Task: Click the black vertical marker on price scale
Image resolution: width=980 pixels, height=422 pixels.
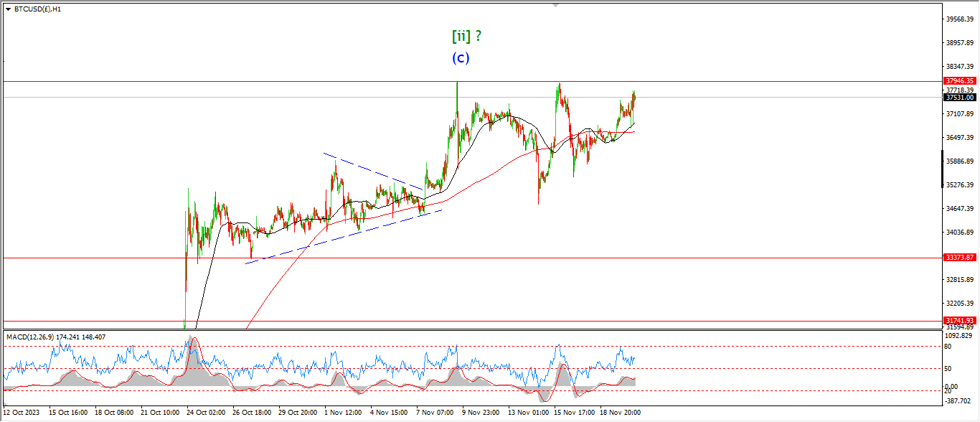Action: tap(941, 167)
